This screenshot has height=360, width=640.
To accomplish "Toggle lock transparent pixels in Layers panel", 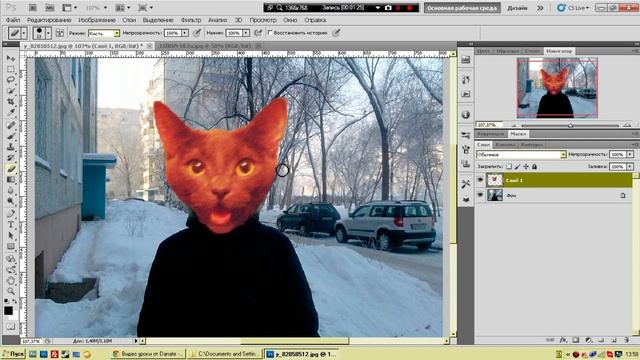I will [x=509, y=167].
